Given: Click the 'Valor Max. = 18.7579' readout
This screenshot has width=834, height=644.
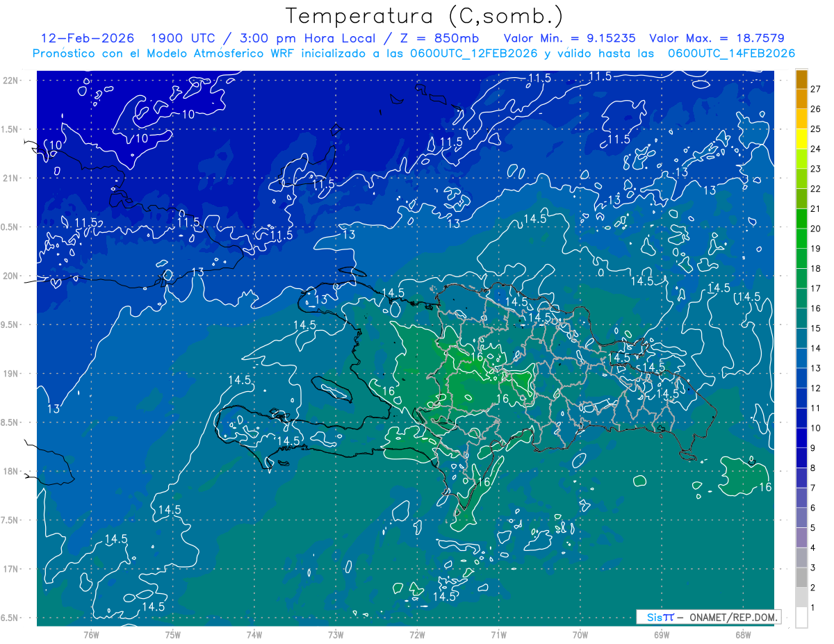Looking at the screenshot, I should (x=717, y=38).
